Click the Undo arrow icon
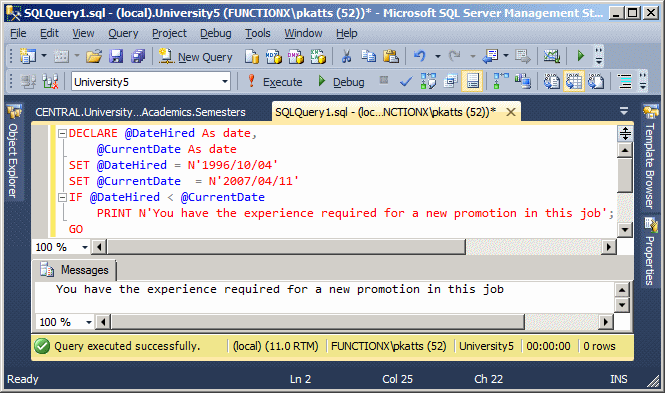665x393 pixels. pyautogui.click(x=419, y=56)
